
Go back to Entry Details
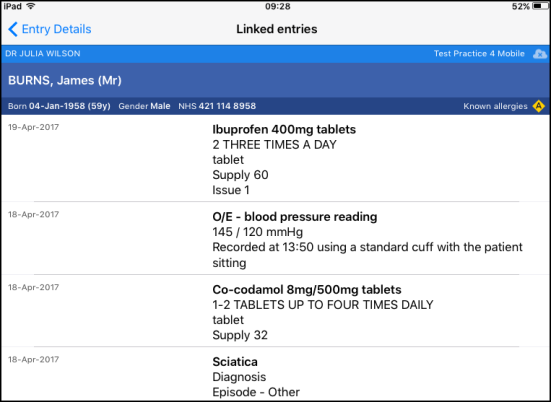50,29
